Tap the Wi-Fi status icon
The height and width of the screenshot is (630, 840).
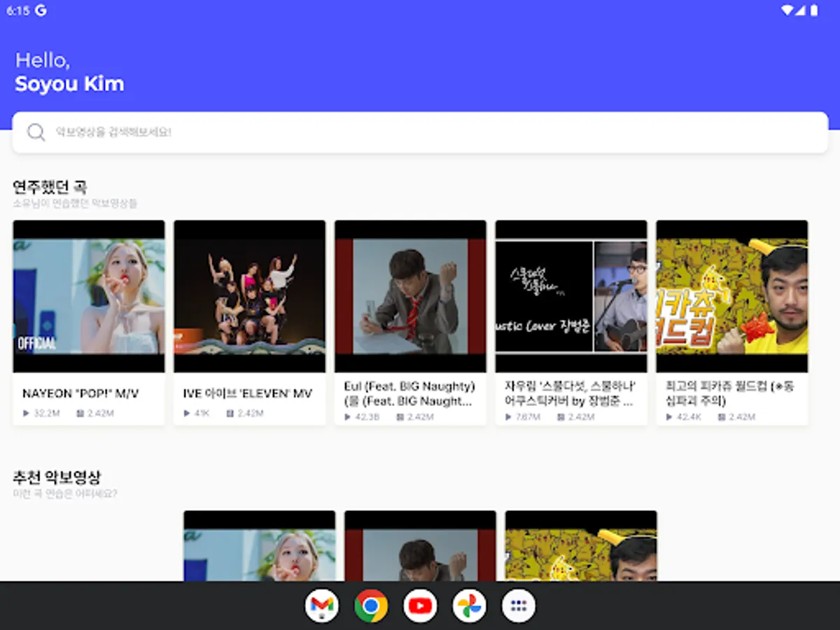[x=787, y=10]
